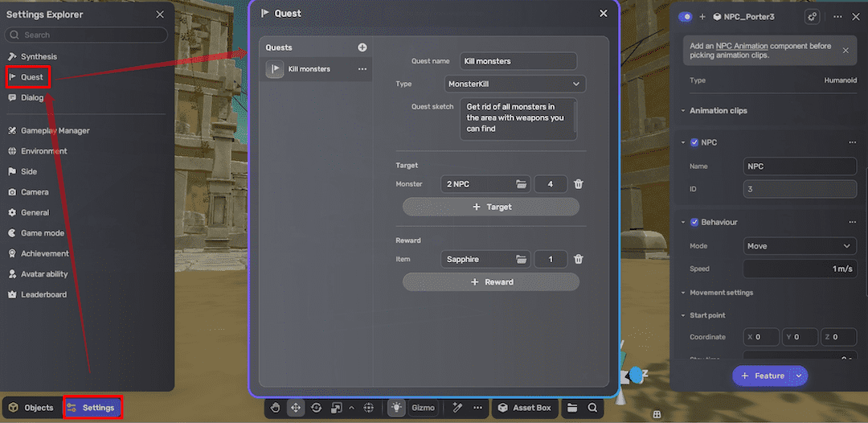Open Dialog in Settings Explorer
Viewport: 868px width, 423px height.
click(32, 98)
